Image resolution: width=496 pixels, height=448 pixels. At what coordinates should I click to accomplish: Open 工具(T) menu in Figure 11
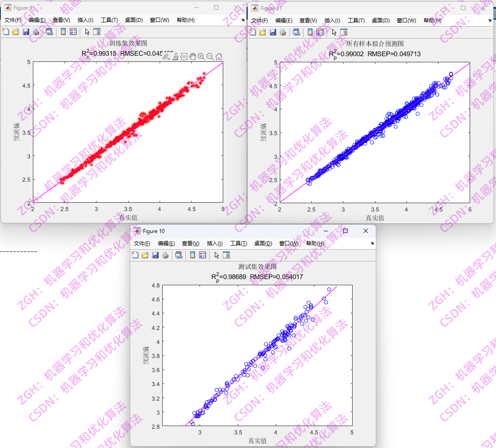(x=356, y=20)
